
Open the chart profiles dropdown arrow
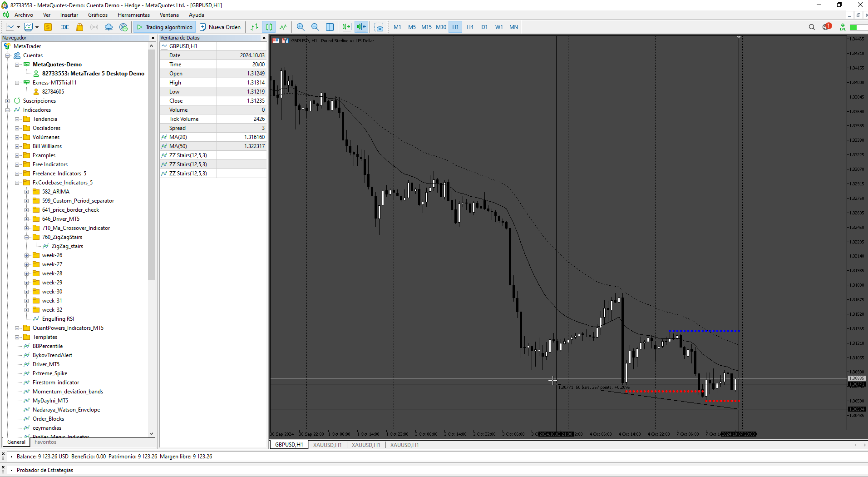(x=37, y=27)
